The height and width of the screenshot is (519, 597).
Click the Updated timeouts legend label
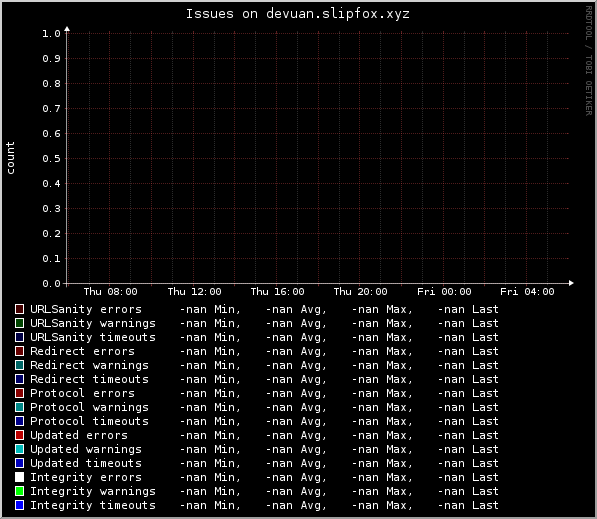pos(86,463)
